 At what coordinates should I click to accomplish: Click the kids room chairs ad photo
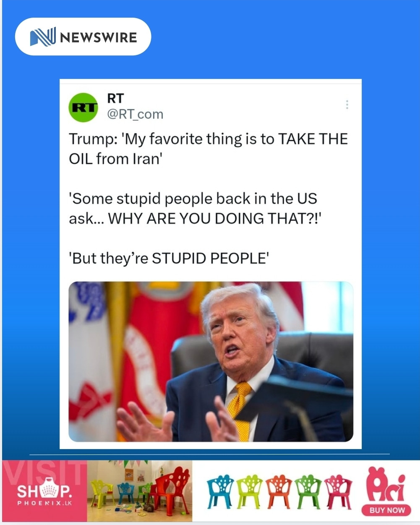pyautogui.click(x=140, y=491)
